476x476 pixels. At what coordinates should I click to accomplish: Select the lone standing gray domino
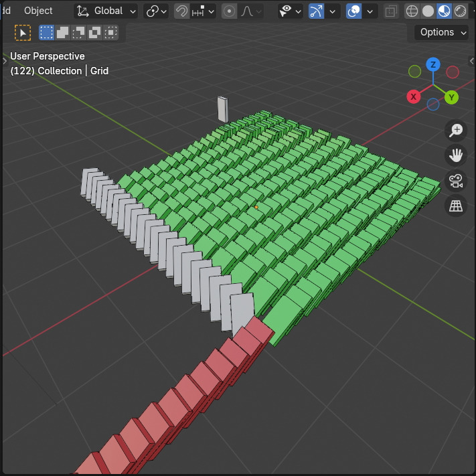tap(223, 109)
